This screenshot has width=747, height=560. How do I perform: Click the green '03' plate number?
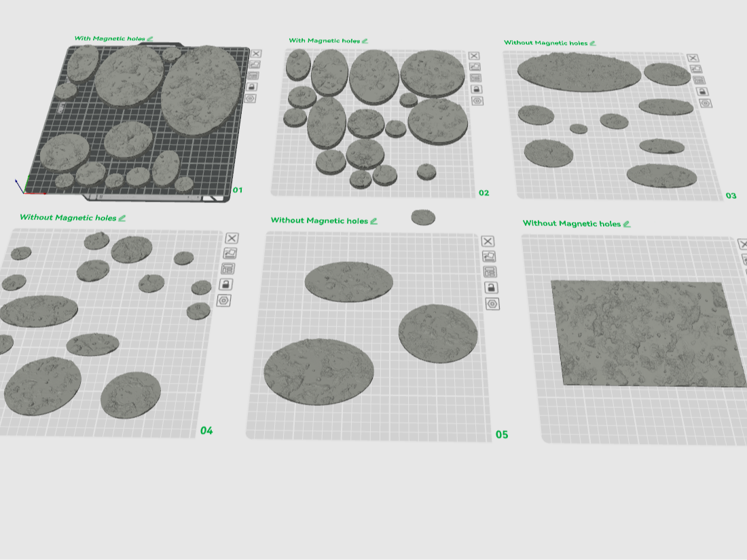(x=731, y=195)
